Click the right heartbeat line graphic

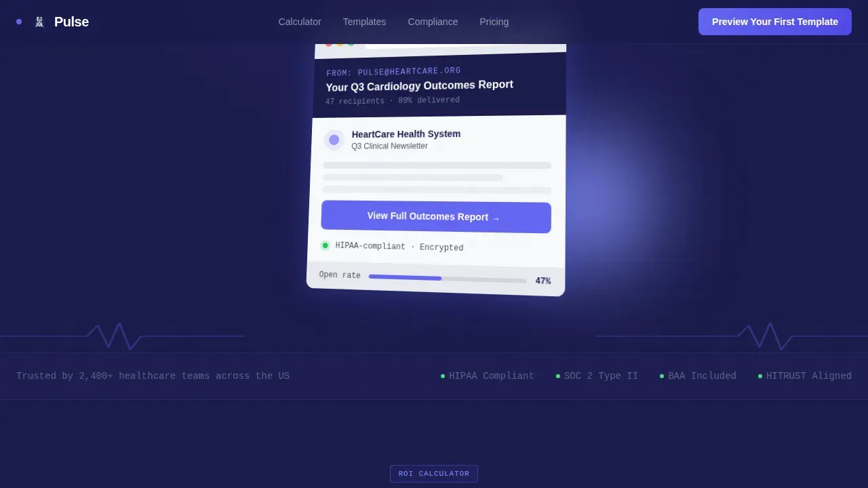coord(732,336)
